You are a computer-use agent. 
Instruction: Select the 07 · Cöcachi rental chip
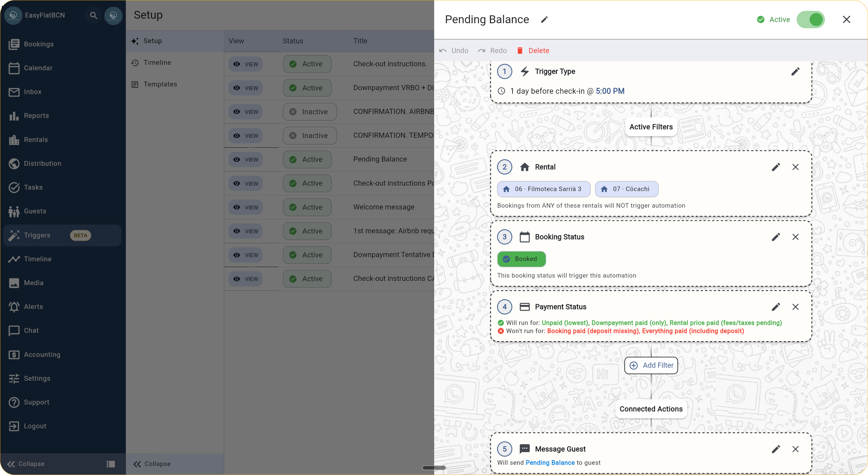pyautogui.click(x=627, y=189)
